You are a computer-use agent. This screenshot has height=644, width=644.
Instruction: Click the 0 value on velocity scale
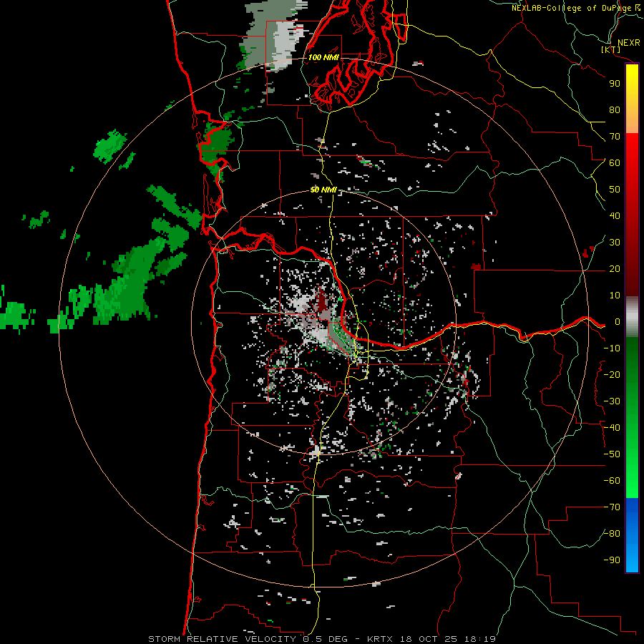point(618,321)
